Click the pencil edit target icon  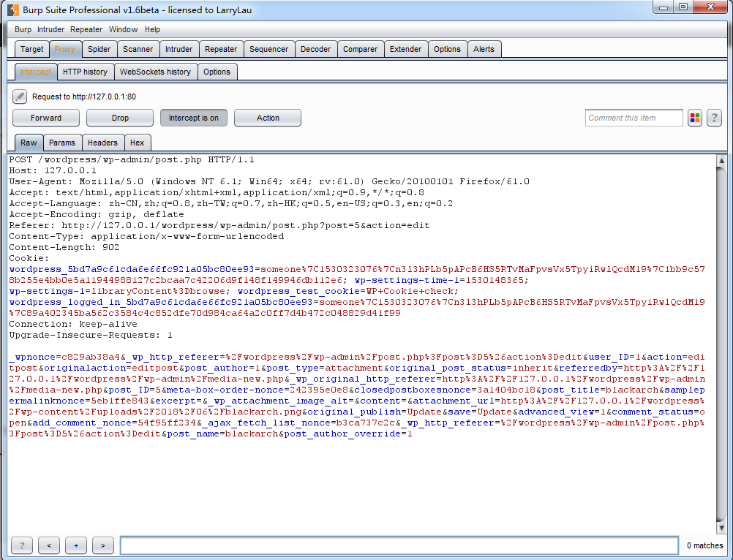point(20,97)
